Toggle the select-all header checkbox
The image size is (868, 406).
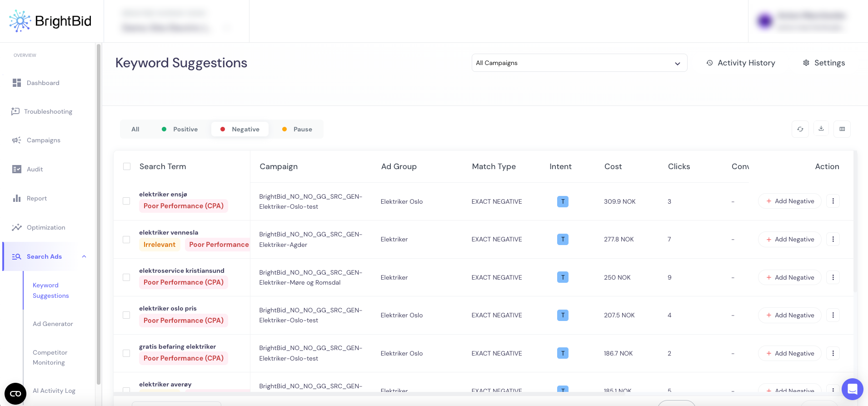(x=127, y=166)
